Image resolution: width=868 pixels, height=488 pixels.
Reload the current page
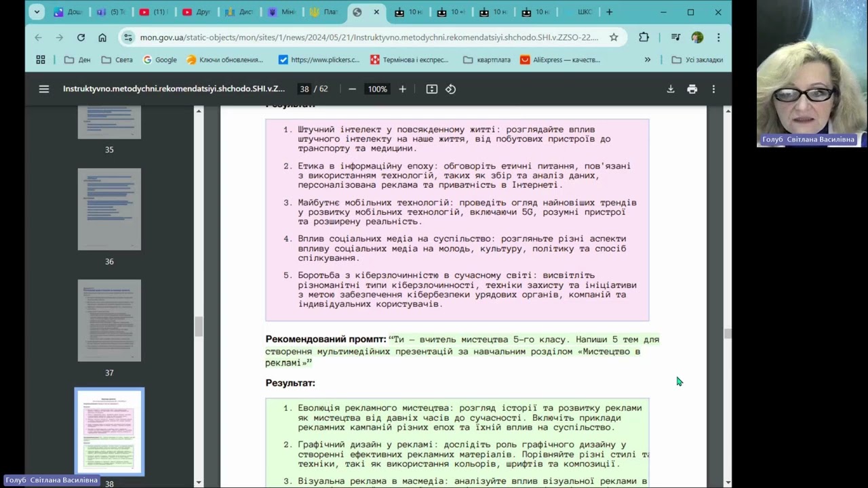pos(81,37)
